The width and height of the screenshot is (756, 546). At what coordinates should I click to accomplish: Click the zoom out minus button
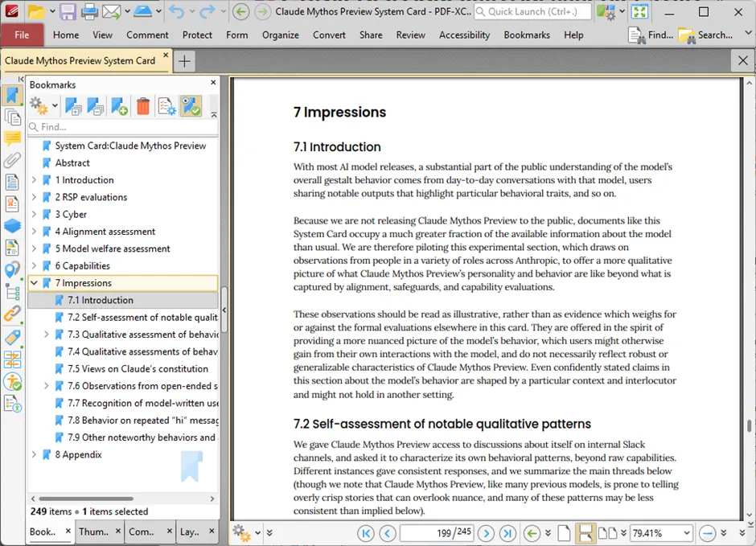click(x=707, y=533)
